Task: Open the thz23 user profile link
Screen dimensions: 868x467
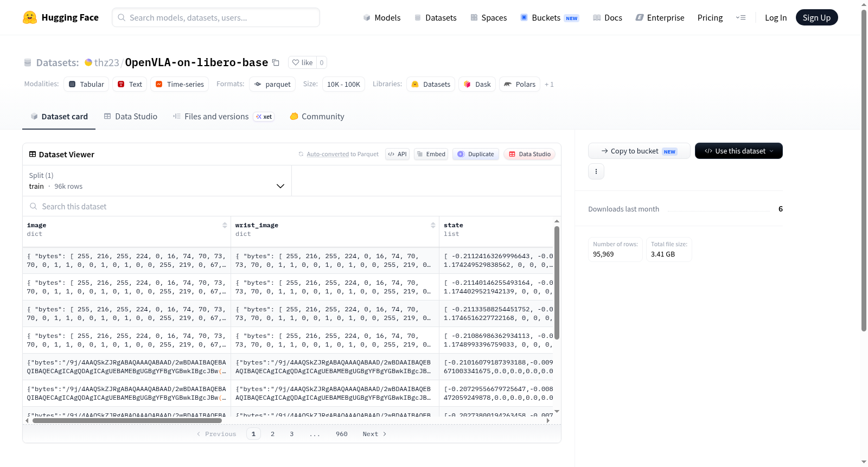Action: click(106, 62)
